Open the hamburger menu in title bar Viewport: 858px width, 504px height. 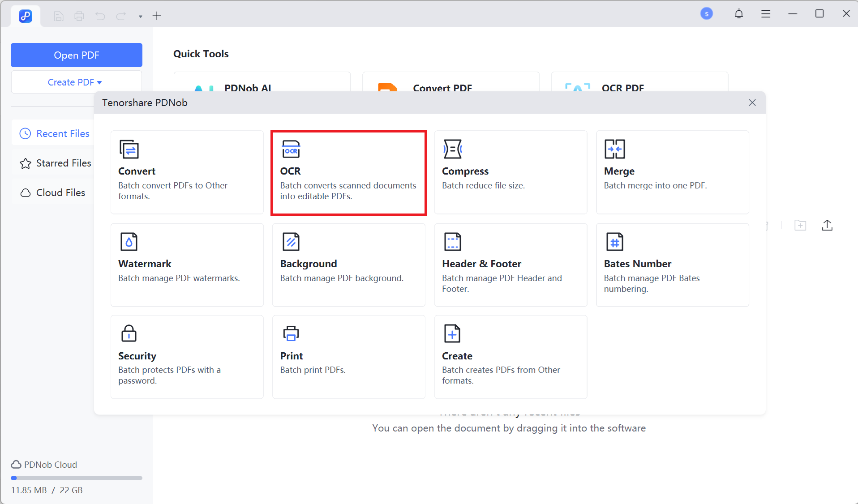pos(766,14)
